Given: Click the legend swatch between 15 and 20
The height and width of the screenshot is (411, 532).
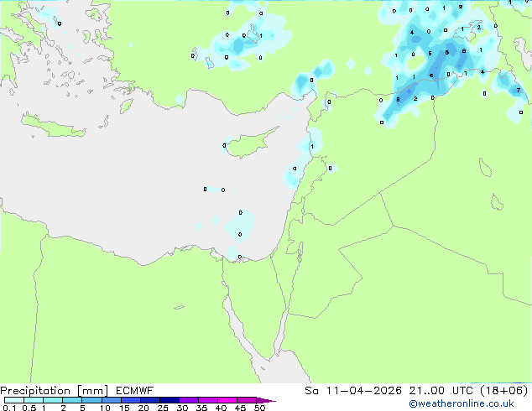Looking at the screenshot, I should [x=130, y=400].
